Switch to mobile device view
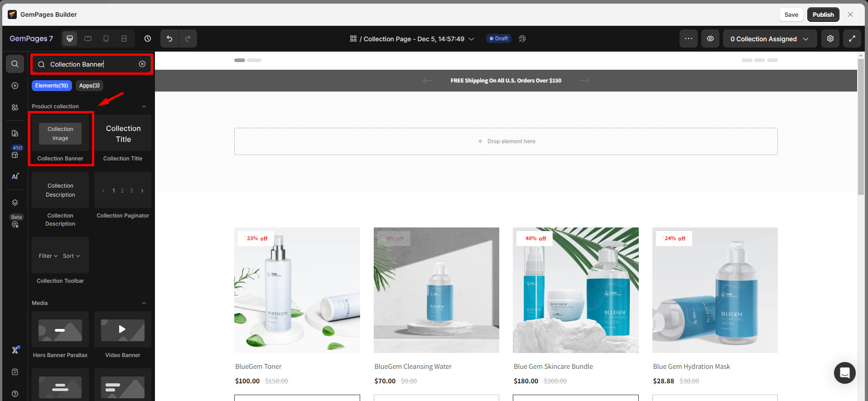 (x=106, y=39)
